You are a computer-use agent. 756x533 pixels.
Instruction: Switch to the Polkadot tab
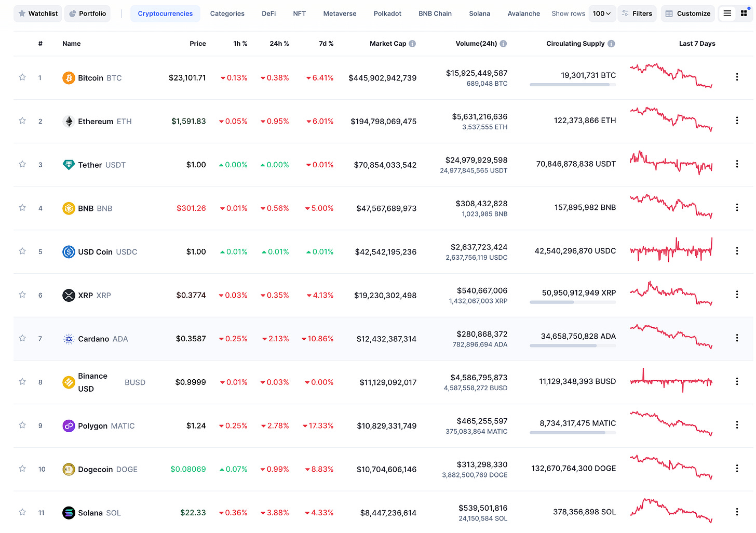(387, 14)
